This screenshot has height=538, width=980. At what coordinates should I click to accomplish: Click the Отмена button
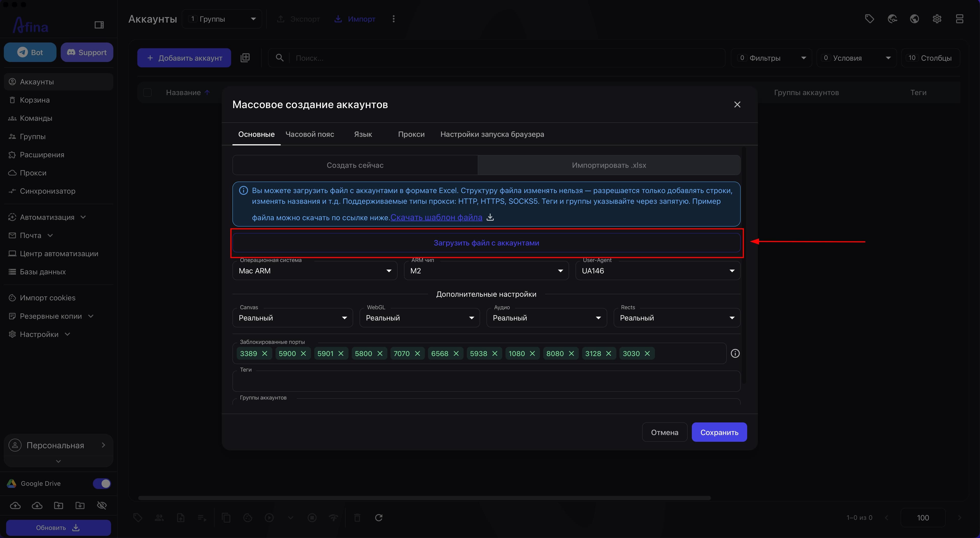click(x=664, y=432)
